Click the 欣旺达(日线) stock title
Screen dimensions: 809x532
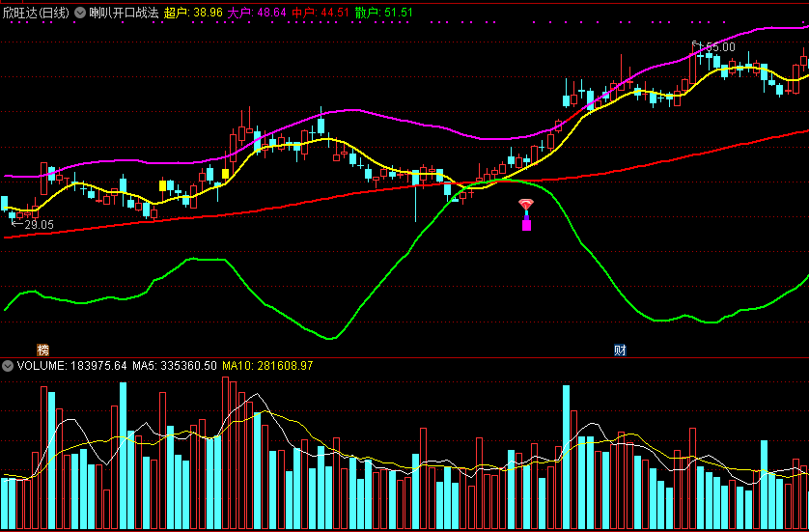[x=36, y=13]
